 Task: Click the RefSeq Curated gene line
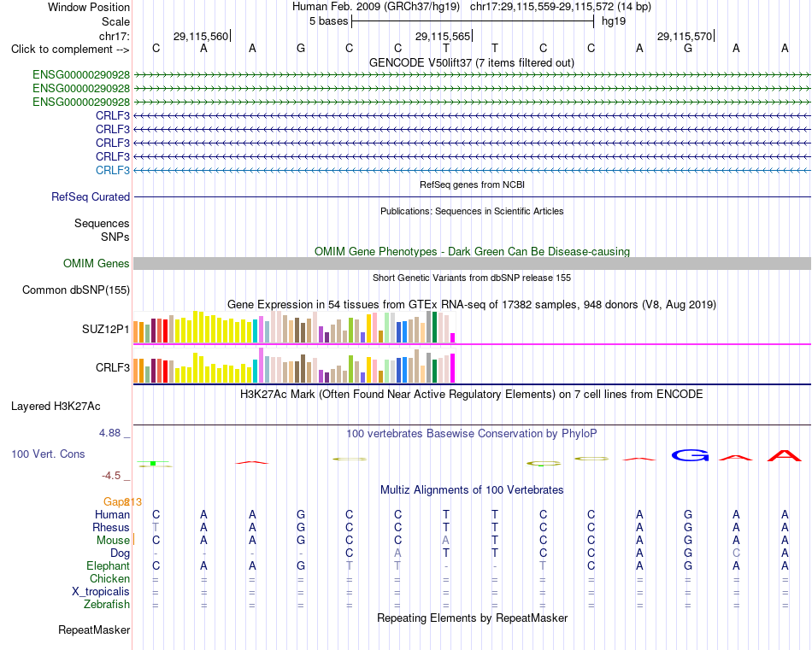click(472, 197)
